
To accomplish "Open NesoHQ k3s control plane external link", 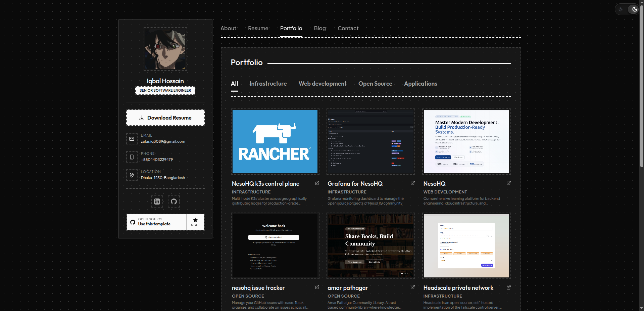I will click(x=317, y=183).
